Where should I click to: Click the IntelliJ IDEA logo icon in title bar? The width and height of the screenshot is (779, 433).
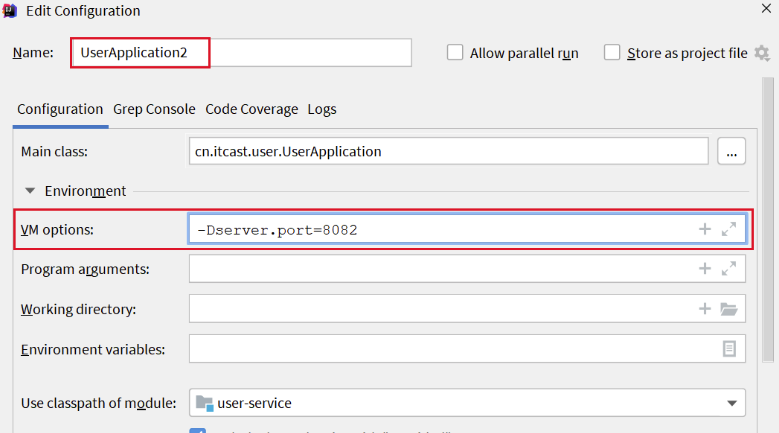pyautogui.click(x=9, y=10)
